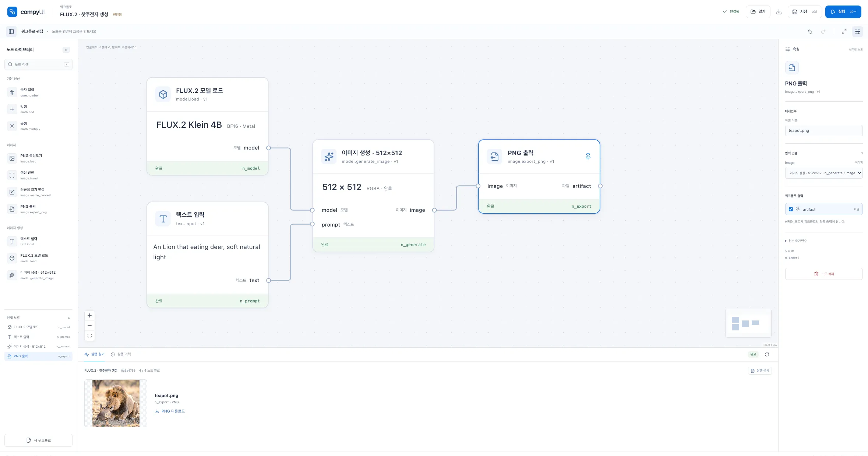This screenshot has height=456, width=868.
Task: Add 최근접 크기 변경 node from the library
Action: click(39, 192)
